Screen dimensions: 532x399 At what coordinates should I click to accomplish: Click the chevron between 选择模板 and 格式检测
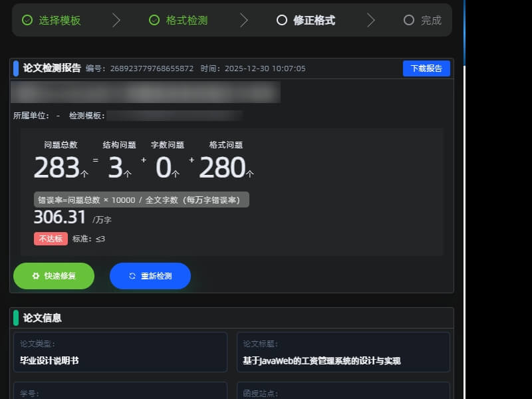pyautogui.click(x=117, y=21)
